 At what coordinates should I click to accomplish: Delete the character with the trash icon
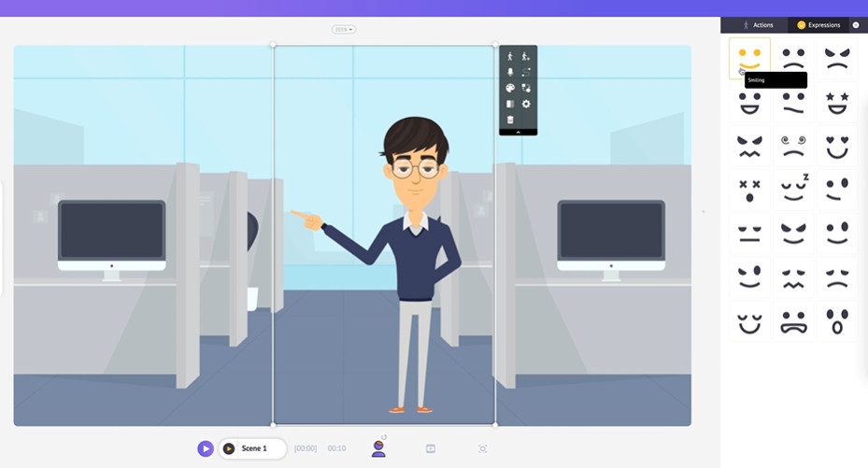(x=510, y=120)
